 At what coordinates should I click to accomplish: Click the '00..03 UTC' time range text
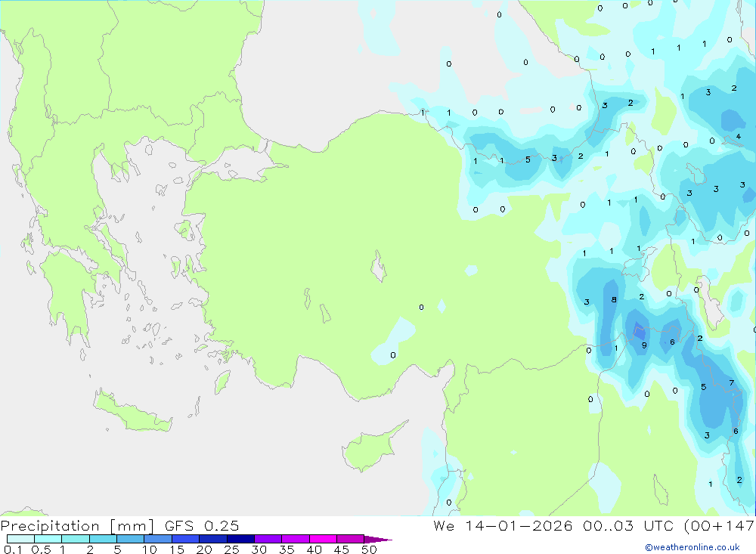coord(628,526)
